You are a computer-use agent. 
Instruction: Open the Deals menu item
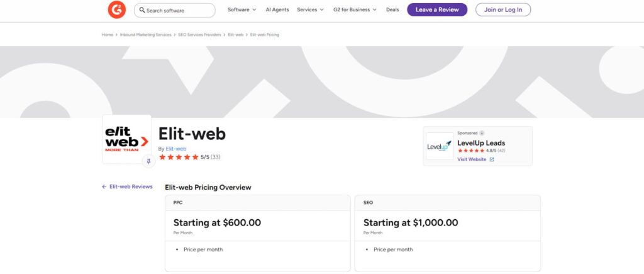point(392,10)
